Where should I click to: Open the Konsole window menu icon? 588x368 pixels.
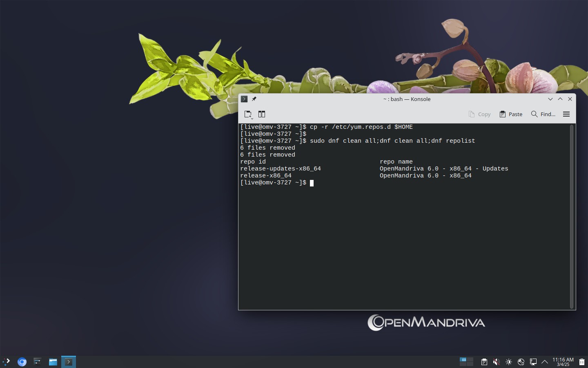click(244, 99)
